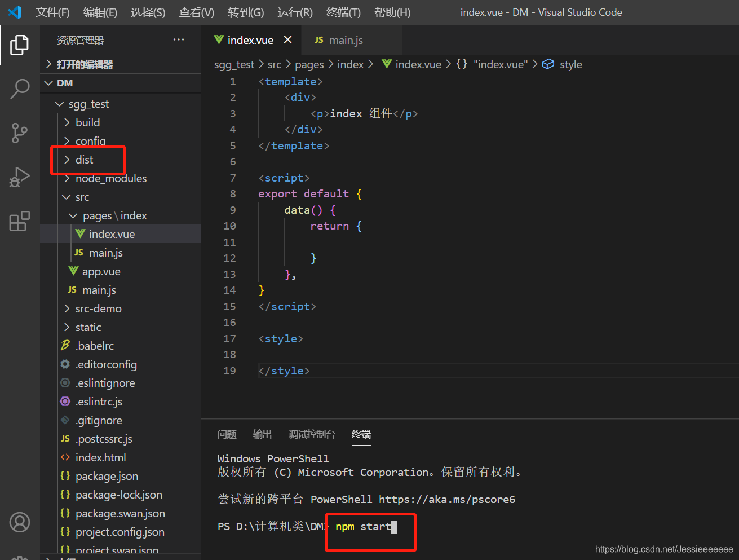Viewport: 739px width, 560px height.
Task: Click JS icon beside .postcssrc.js file
Action: click(x=65, y=439)
